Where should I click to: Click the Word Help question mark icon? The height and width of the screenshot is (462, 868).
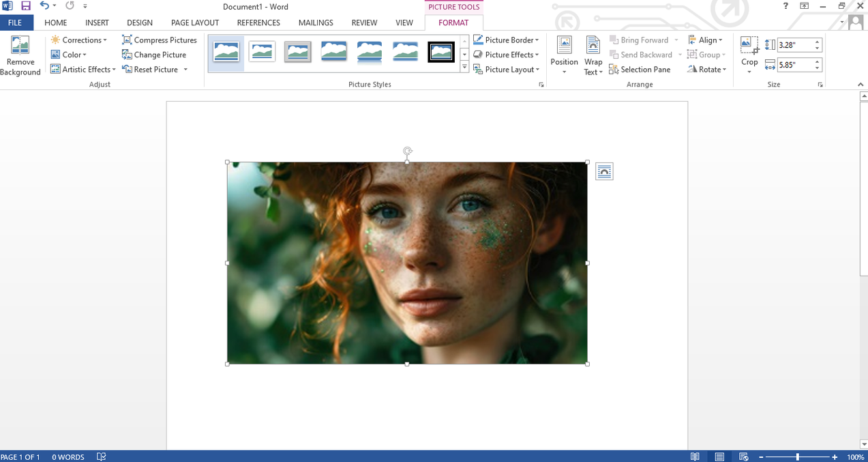(x=786, y=6)
